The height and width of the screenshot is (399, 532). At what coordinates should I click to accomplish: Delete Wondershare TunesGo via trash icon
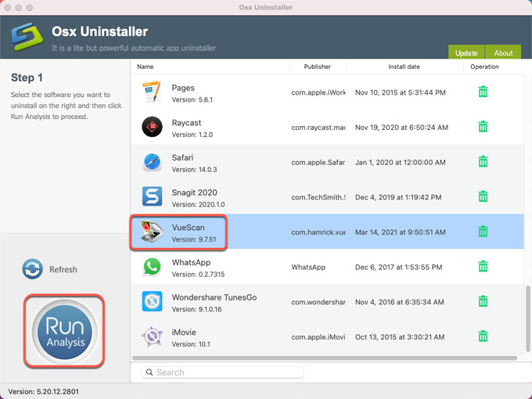(483, 301)
